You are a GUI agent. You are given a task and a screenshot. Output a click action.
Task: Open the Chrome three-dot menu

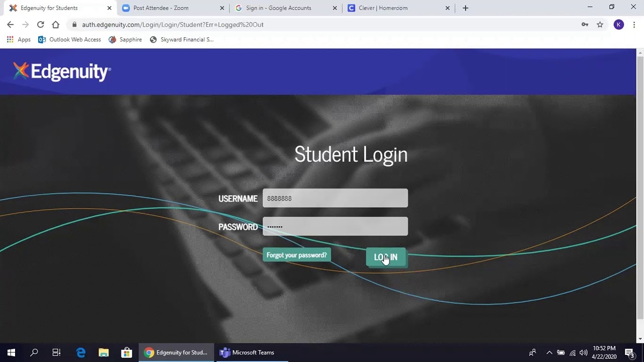(x=633, y=25)
